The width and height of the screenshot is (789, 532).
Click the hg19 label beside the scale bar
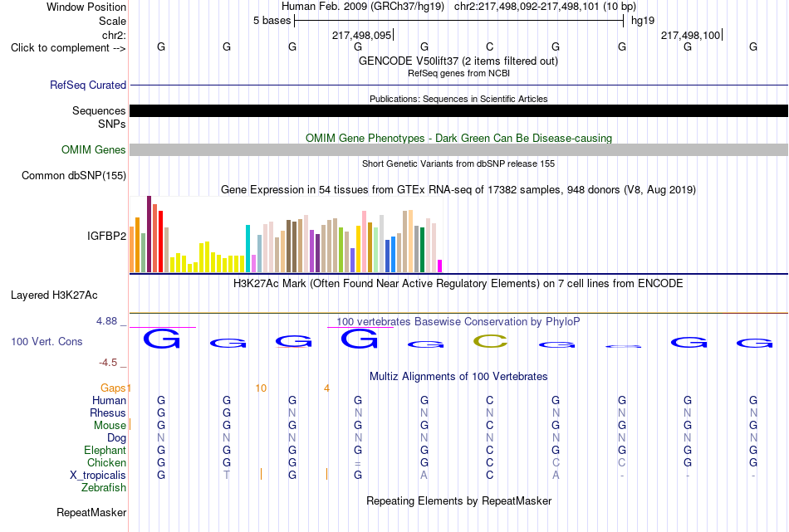point(643,21)
